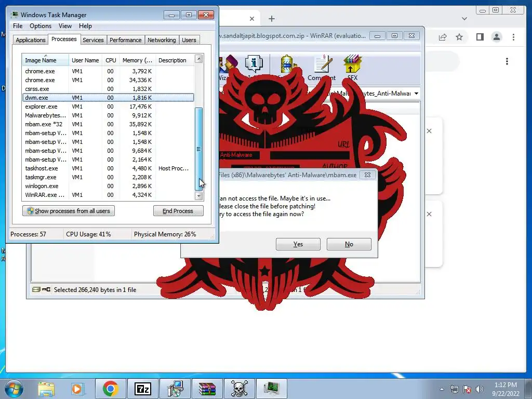
Task: Click WinRAR VirusScan toolbar icon
Action: (x=287, y=67)
